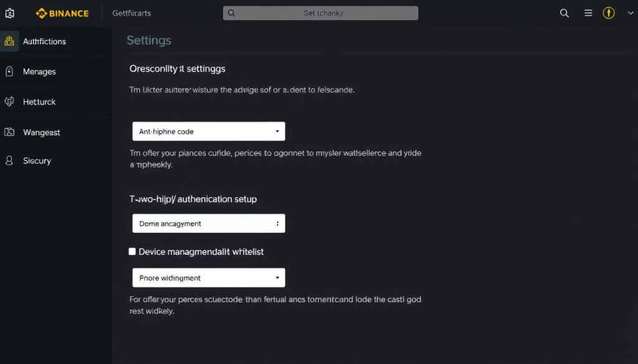This screenshot has width=638, height=364.
Task: Click text starting 'Tm ofter your piances'
Action: tap(275, 159)
